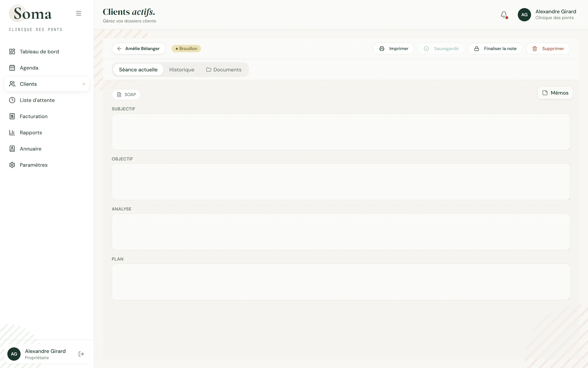The width and height of the screenshot is (588, 368).
Task: Open Liste d'attente
Action: click(x=47, y=100)
